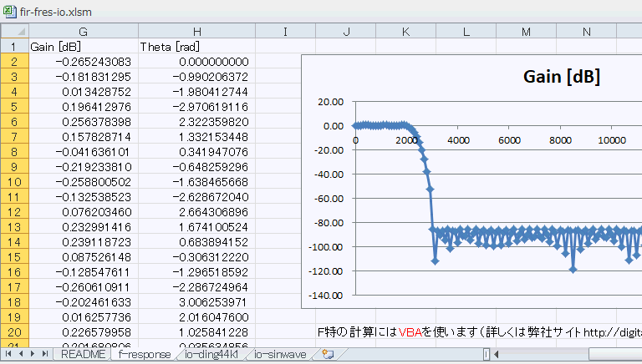642x364 pixels.
Task: Click the Theta [rad] header cell
Action: pos(197,46)
